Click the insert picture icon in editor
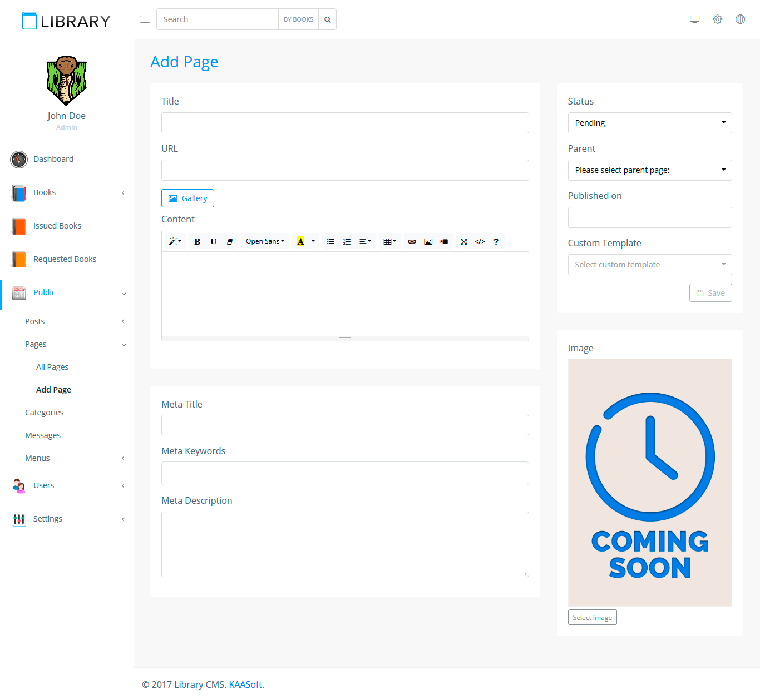 pos(428,241)
